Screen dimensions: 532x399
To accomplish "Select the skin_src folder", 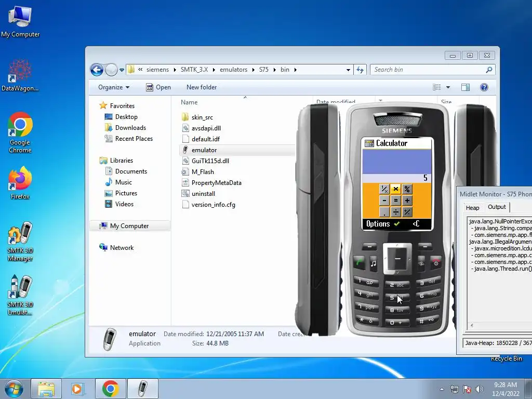I will point(202,117).
